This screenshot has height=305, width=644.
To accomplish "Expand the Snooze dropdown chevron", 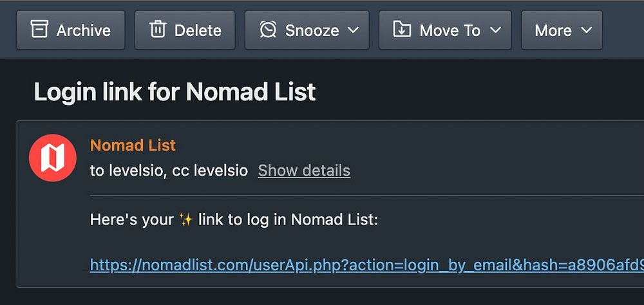I will click(353, 30).
